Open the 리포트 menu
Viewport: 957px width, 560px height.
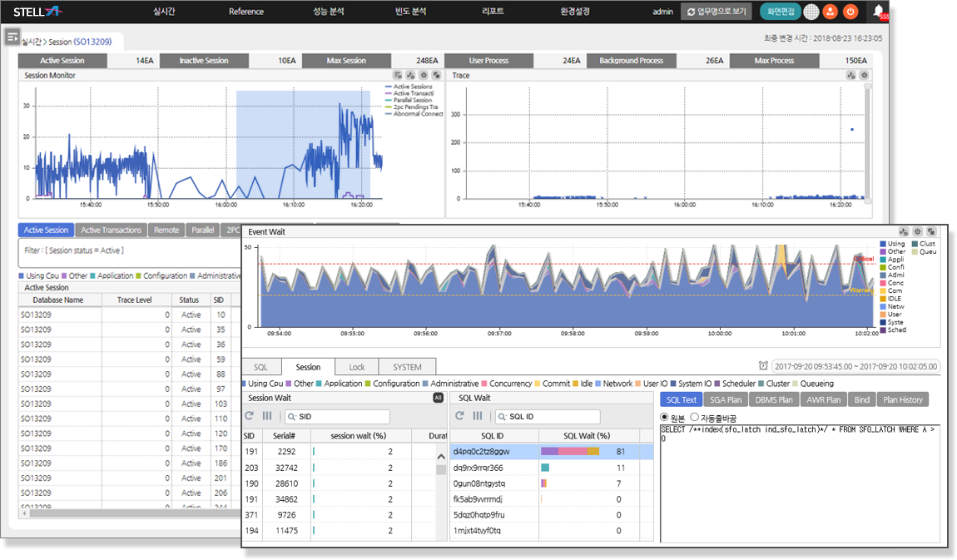point(493,12)
